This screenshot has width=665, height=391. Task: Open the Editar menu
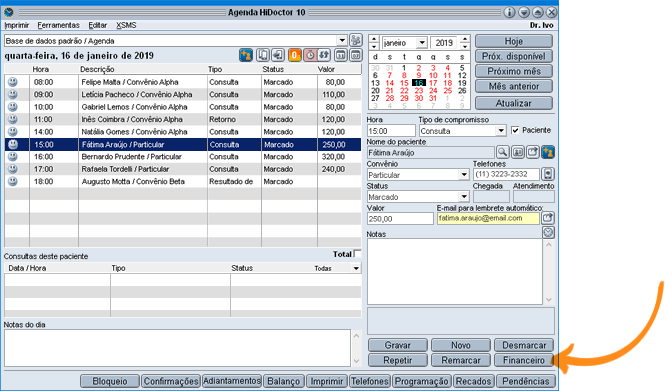pos(98,25)
